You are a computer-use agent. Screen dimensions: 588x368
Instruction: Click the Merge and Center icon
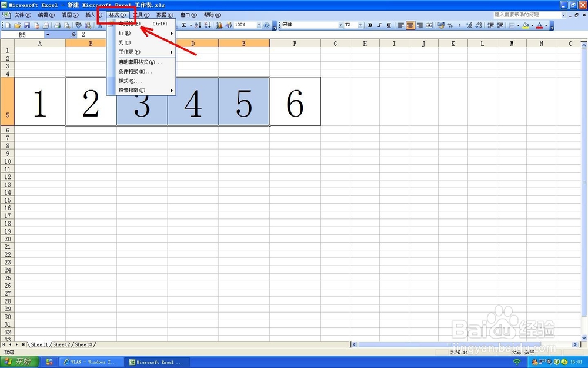pyautogui.click(x=429, y=25)
